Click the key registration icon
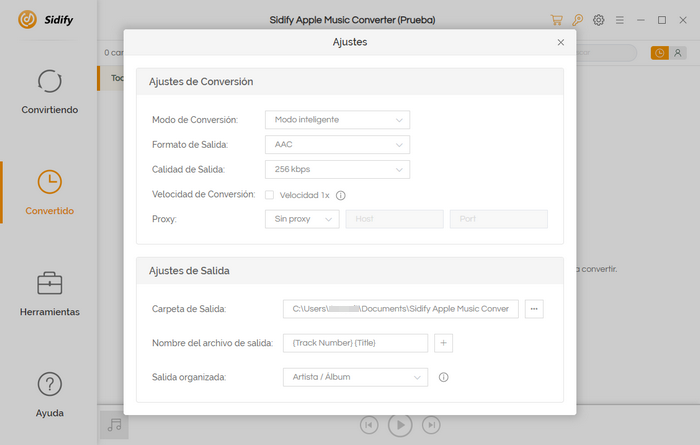The image size is (700, 445). tap(578, 20)
